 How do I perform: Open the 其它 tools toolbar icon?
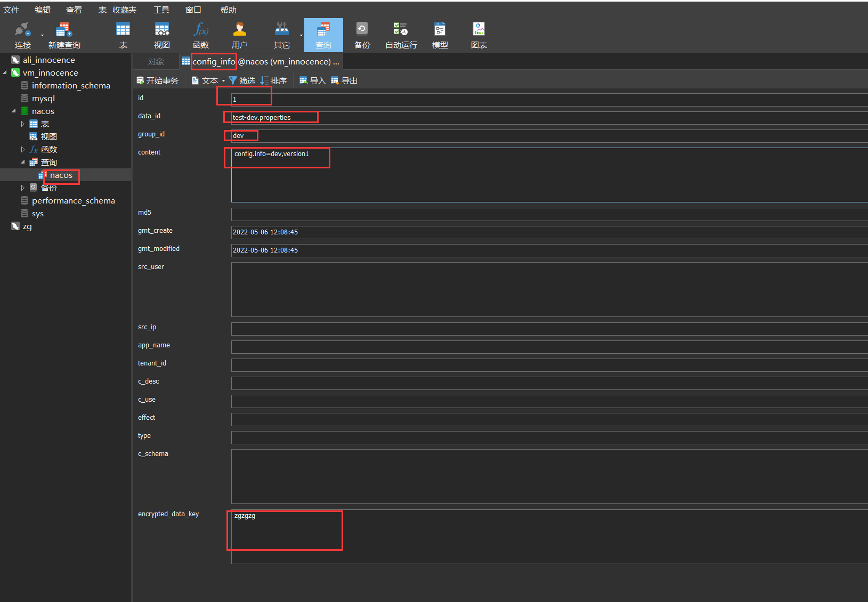pyautogui.click(x=281, y=35)
